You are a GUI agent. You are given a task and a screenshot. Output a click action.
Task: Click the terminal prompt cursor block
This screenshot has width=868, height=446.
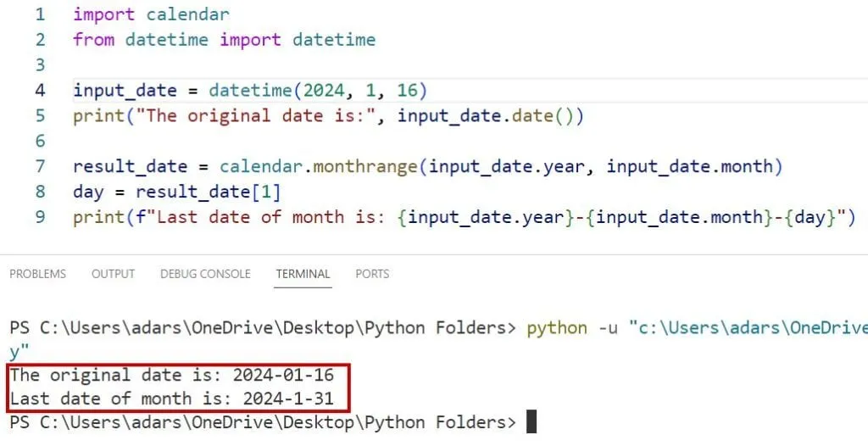531,421
